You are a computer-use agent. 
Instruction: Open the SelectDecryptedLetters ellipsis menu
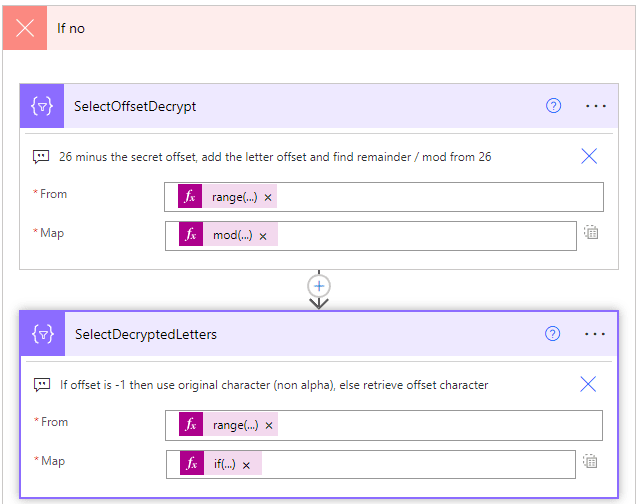coord(596,334)
